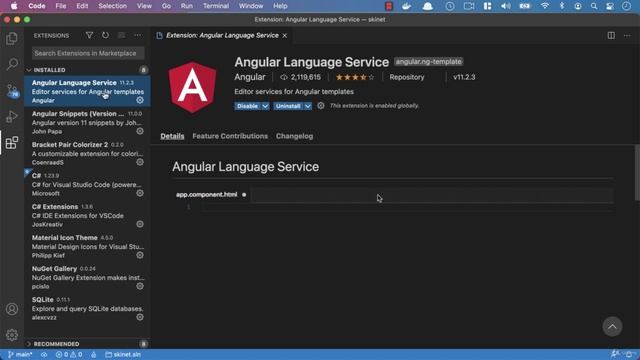Refresh the extensions list
Screen dimensions: 640x360
point(105,36)
